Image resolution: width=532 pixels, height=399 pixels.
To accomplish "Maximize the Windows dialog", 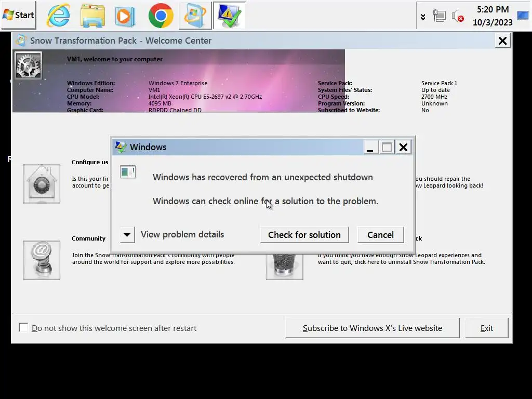I will 387,147.
